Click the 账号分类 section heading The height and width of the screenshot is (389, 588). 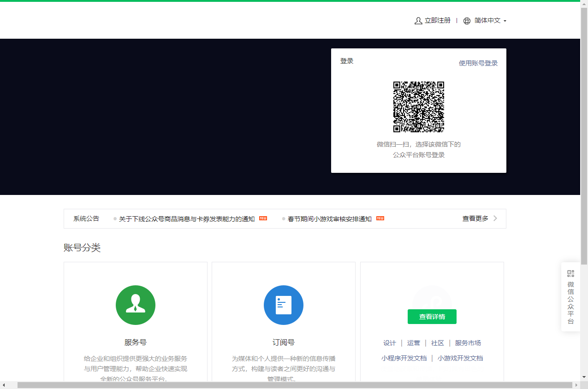82,248
